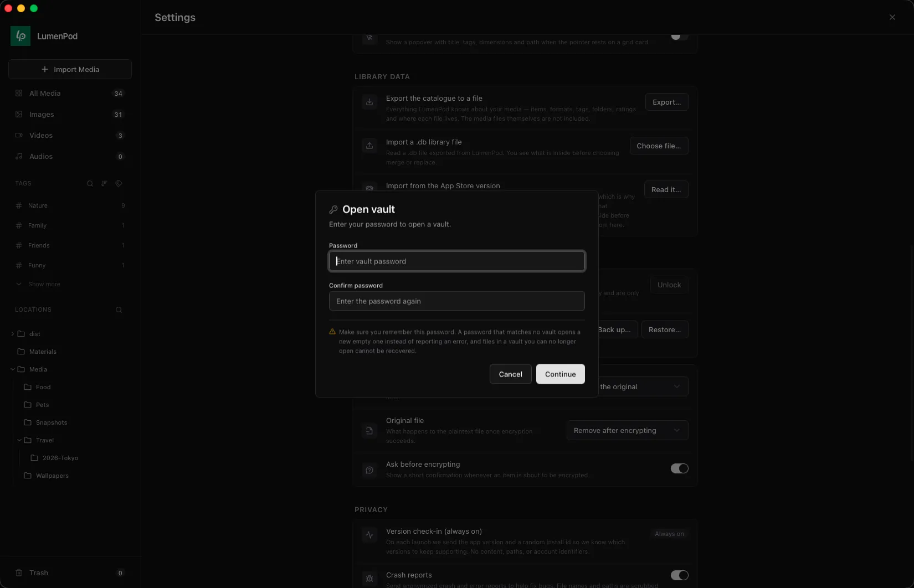The image size is (914, 588).
Task: Click the Ask before encrypting icon
Action: coord(369,470)
